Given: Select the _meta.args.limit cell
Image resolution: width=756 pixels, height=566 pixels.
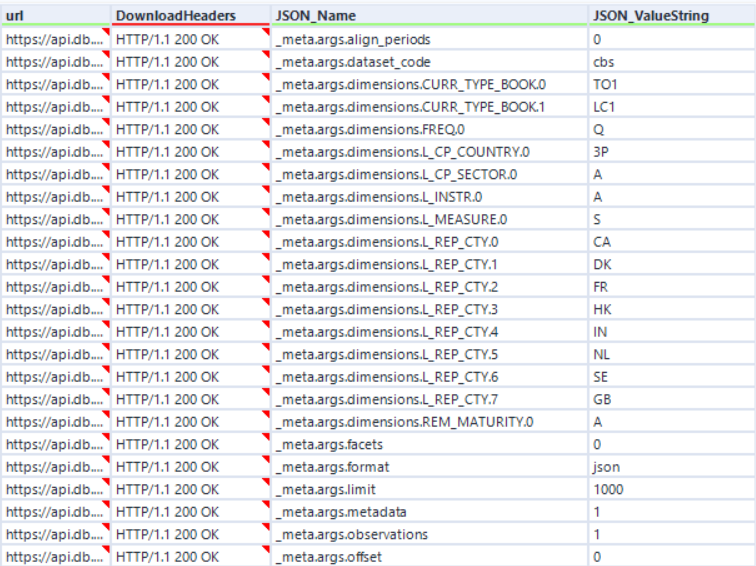Looking at the screenshot, I should 429,489.
